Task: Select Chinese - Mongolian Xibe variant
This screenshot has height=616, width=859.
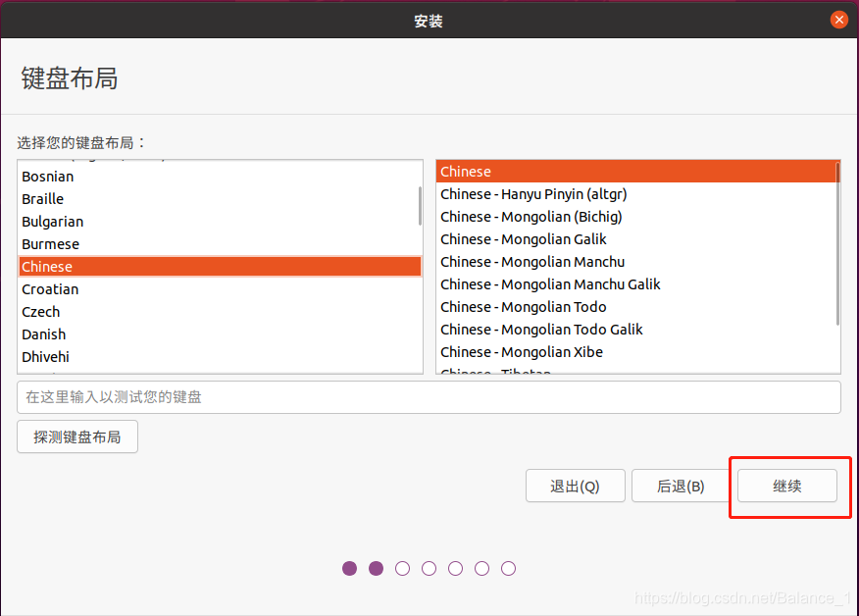Action: (637, 351)
